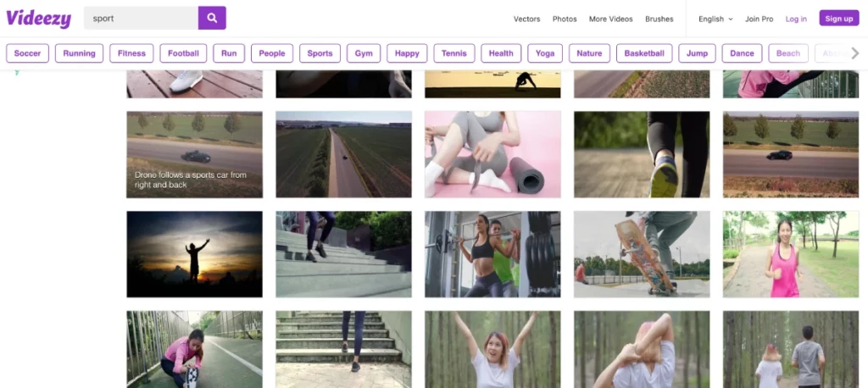Select the Fitness tag
This screenshot has width=868, height=388.
(x=131, y=53)
